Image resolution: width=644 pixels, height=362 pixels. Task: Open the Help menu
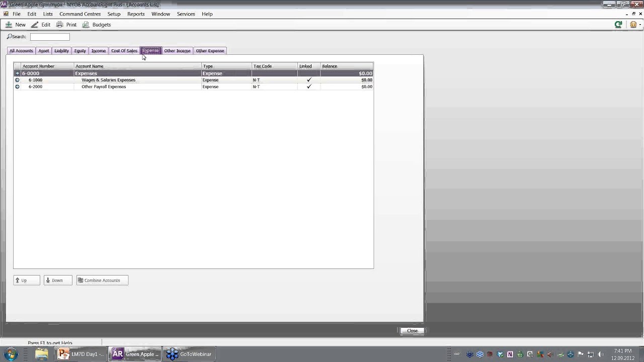pyautogui.click(x=207, y=14)
